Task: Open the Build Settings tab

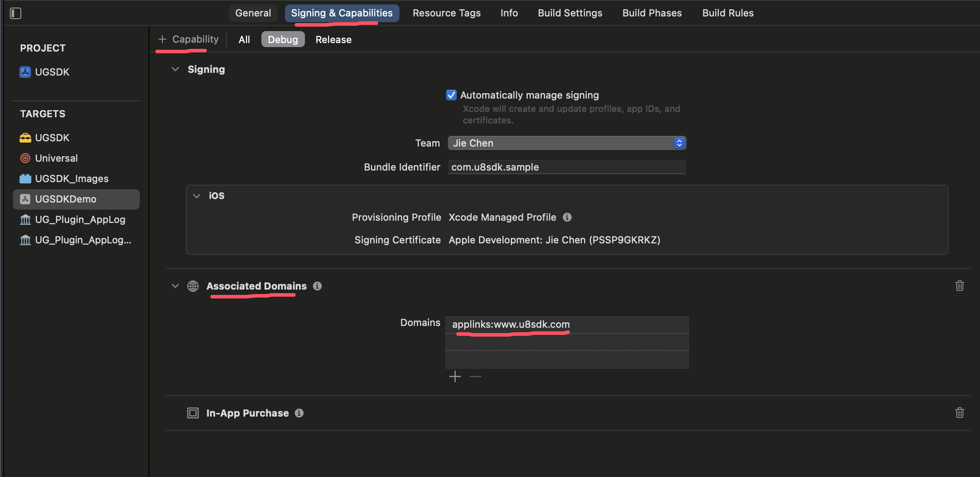Action: [x=570, y=13]
